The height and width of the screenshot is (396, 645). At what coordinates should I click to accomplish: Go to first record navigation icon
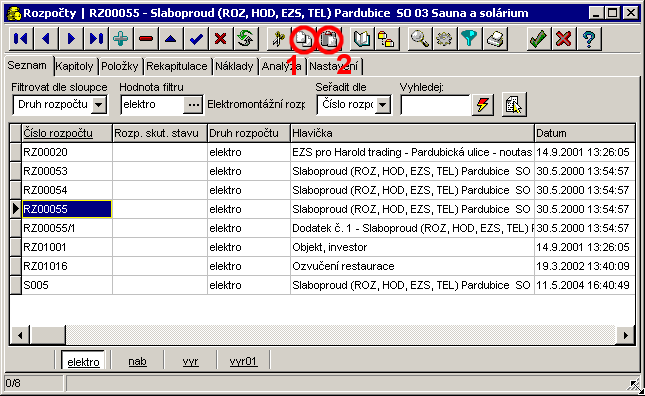(x=21, y=39)
